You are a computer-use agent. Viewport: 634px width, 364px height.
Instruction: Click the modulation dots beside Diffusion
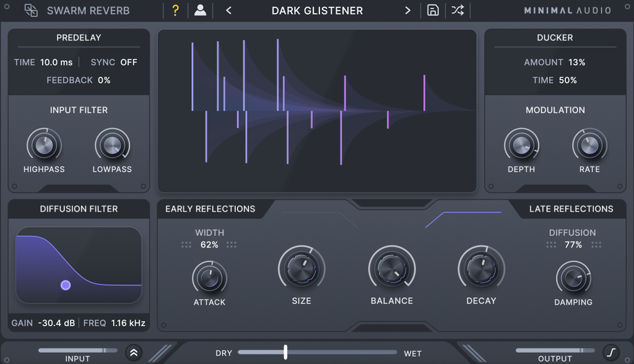(x=550, y=245)
